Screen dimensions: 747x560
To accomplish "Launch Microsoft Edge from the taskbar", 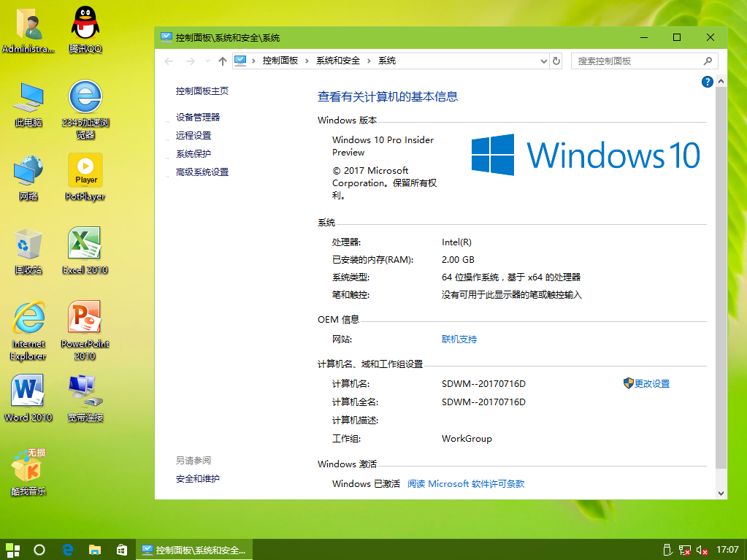I will pos(67,550).
